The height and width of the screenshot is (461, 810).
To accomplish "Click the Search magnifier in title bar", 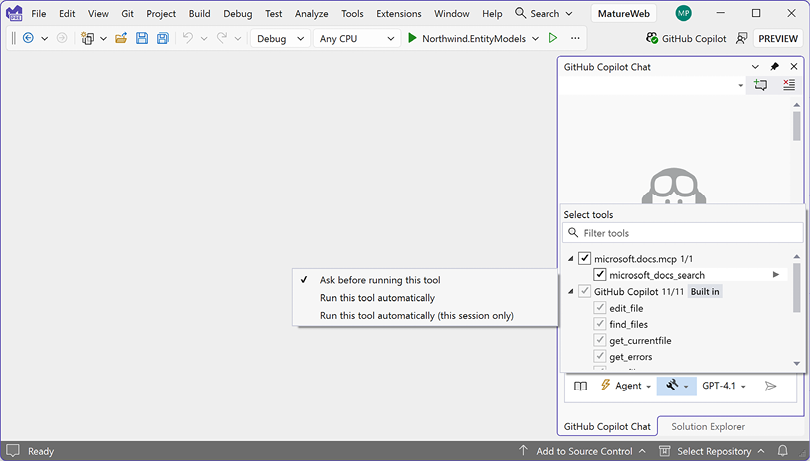I will coord(521,13).
